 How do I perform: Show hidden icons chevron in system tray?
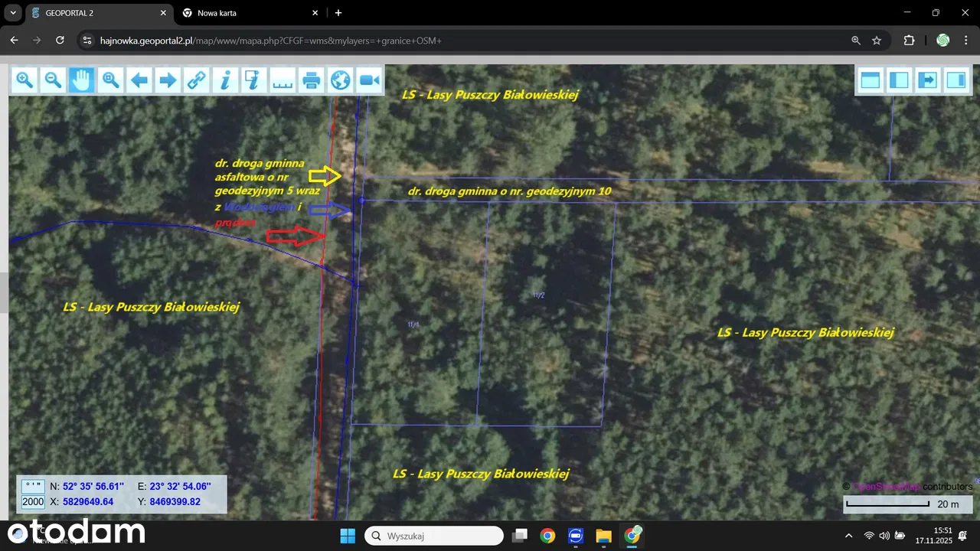[x=848, y=536]
